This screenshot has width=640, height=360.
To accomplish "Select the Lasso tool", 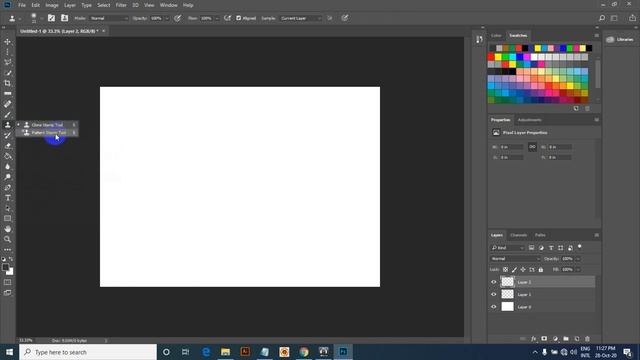I will 7,62.
